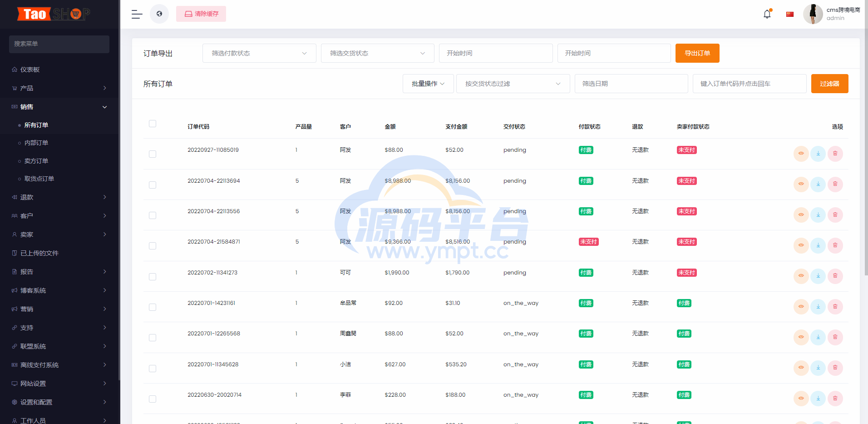Expand the 报告 sidebar menu

(59, 272)
